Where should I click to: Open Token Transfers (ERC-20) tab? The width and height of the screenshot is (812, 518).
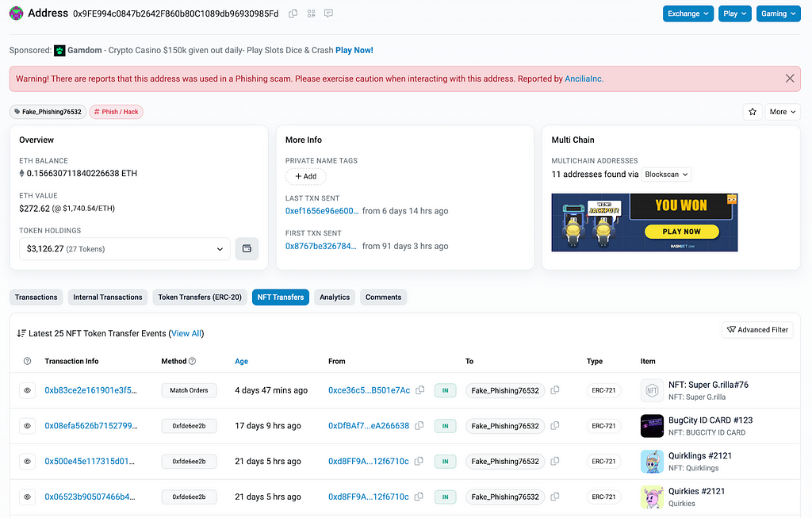(200, 297)
